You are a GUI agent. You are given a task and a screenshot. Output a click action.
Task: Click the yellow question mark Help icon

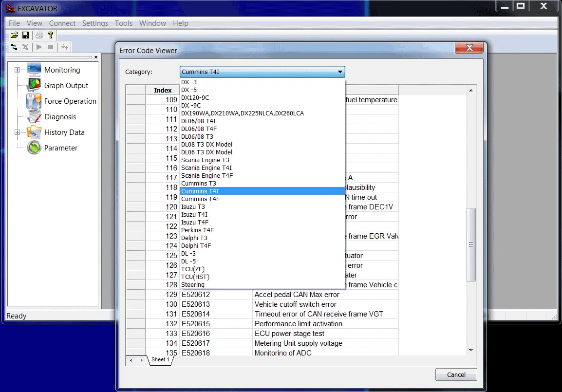coord(51,35)
